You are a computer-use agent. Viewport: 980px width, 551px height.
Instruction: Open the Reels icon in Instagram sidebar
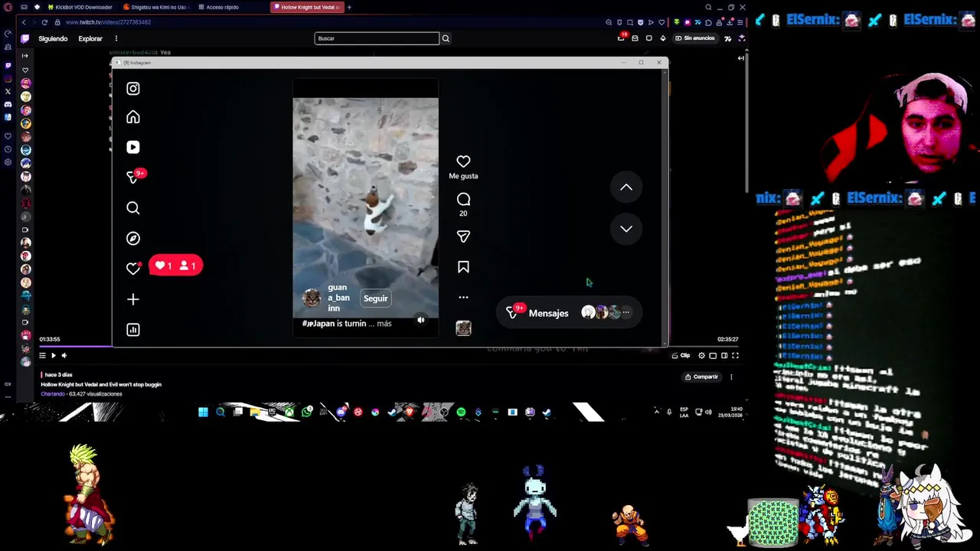click(x=133, y=147)
